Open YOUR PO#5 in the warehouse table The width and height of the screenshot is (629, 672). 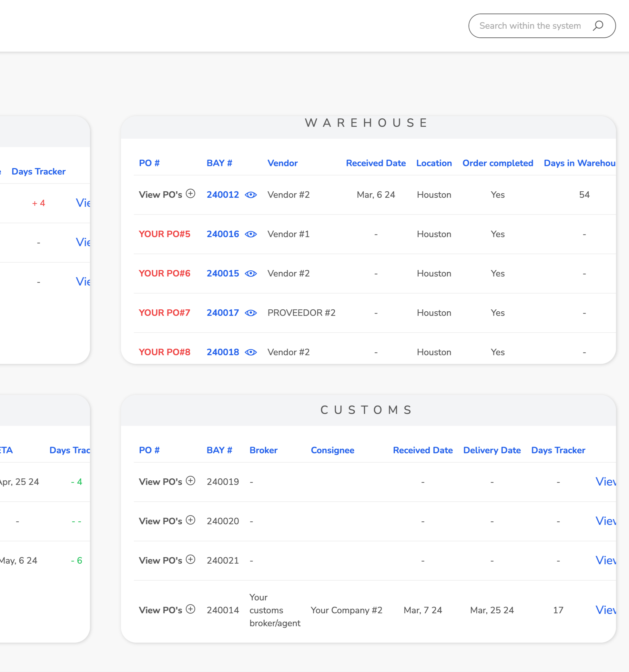pos(164,234)
